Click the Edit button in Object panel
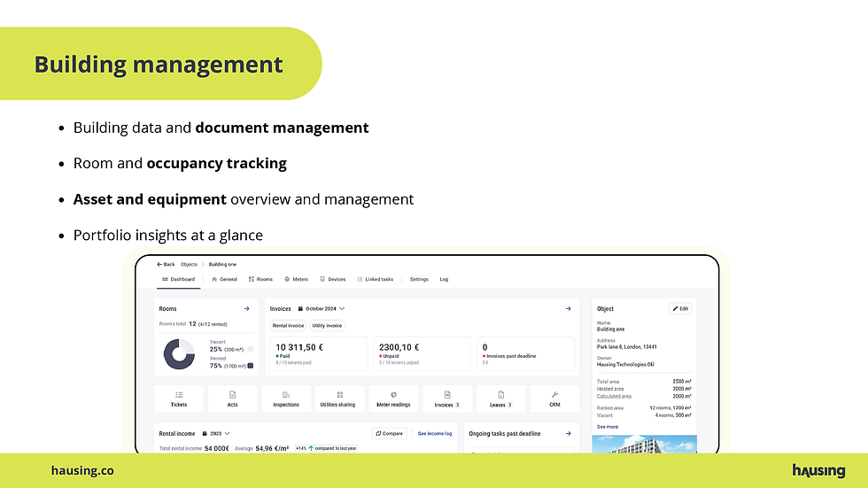Image resolution: width=868 pixels, height=488 pixels. pos(680,309)
